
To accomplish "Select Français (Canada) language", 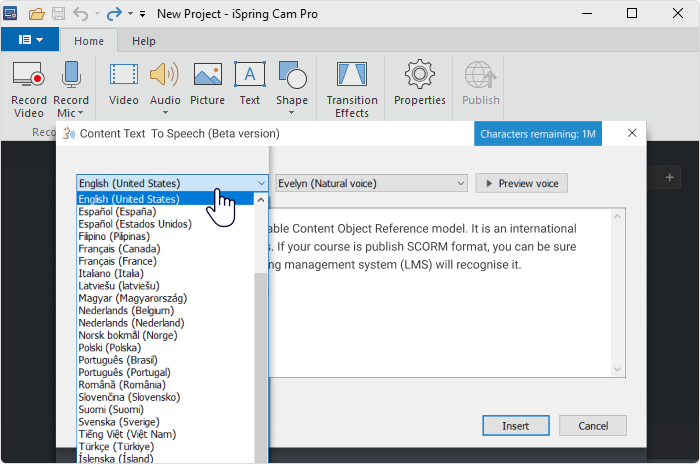I will pos(165,248).
